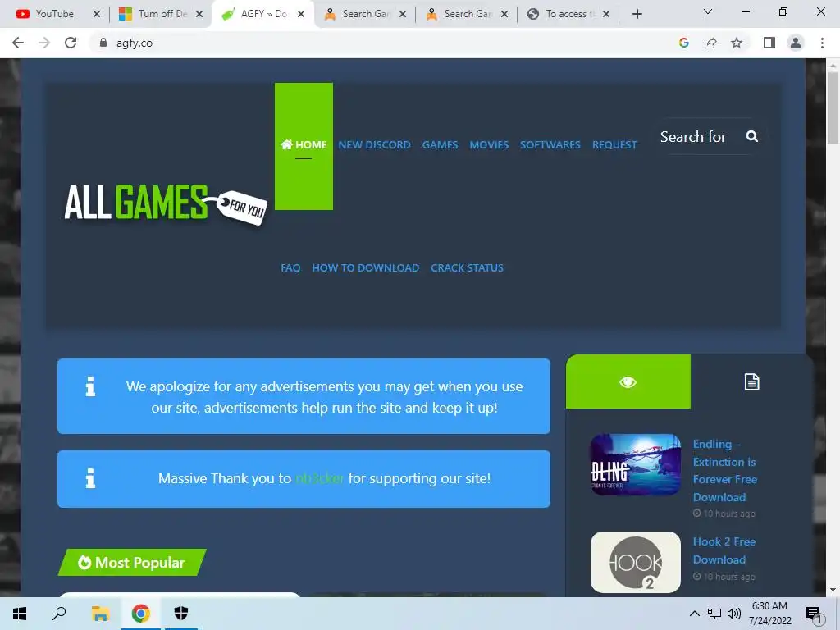Open the SOFTWARES menu item
Screen dimensions: 840x630
point(550,144)
